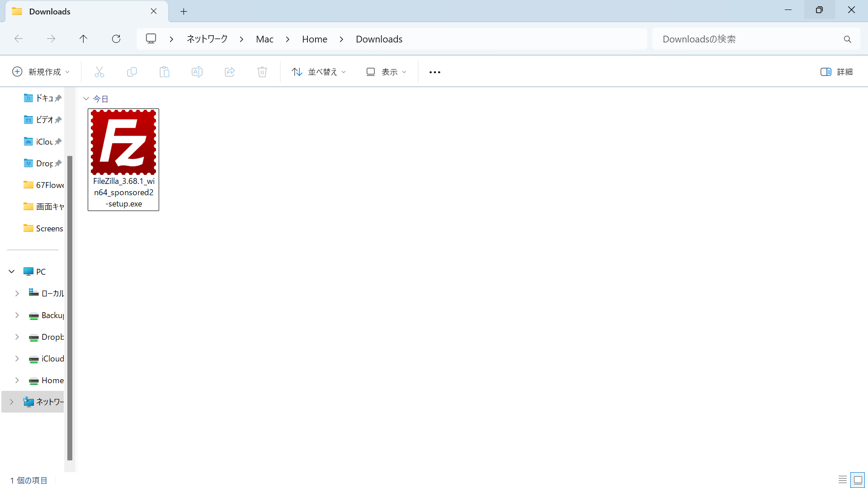The width and height of the screenshot is (868, 488).
Task: Click the Cut scissors icon
Action: (x=99, y=72)
